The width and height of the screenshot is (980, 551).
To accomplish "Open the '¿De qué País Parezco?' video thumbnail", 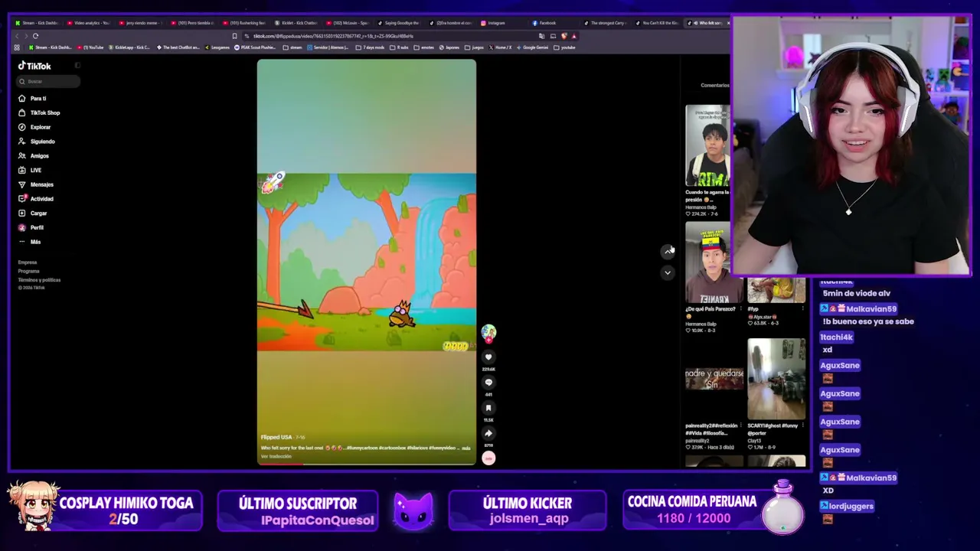I will (x=714, y=262).
